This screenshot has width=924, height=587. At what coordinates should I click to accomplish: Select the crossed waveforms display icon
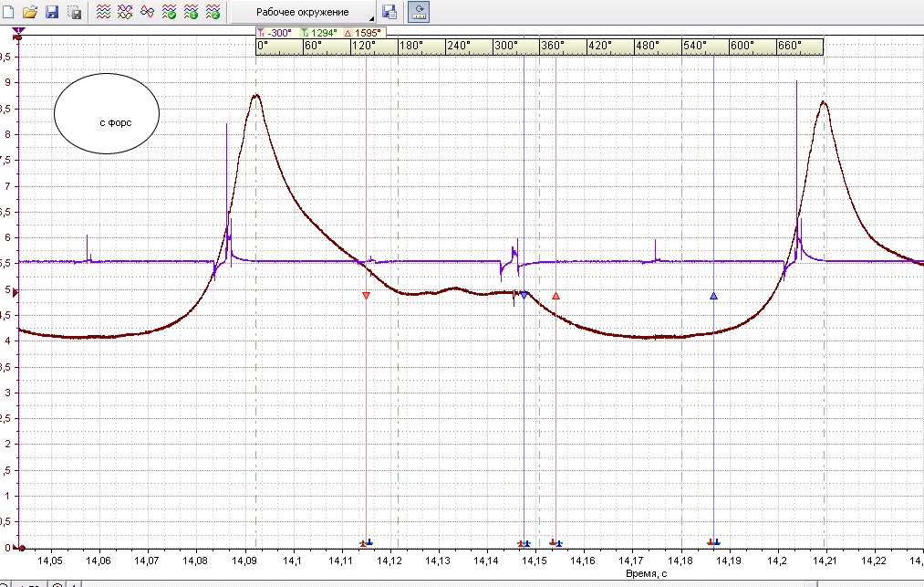tap(125, 12)
